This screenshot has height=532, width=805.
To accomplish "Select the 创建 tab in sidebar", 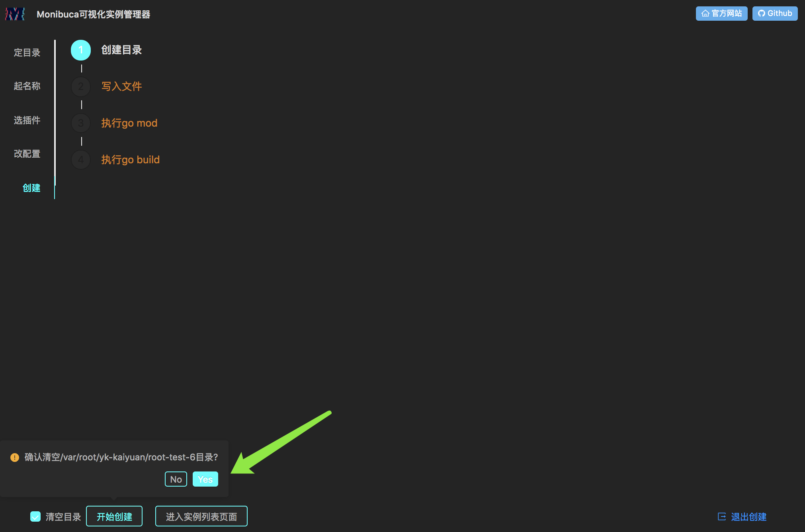I will (x=31, y=188).
